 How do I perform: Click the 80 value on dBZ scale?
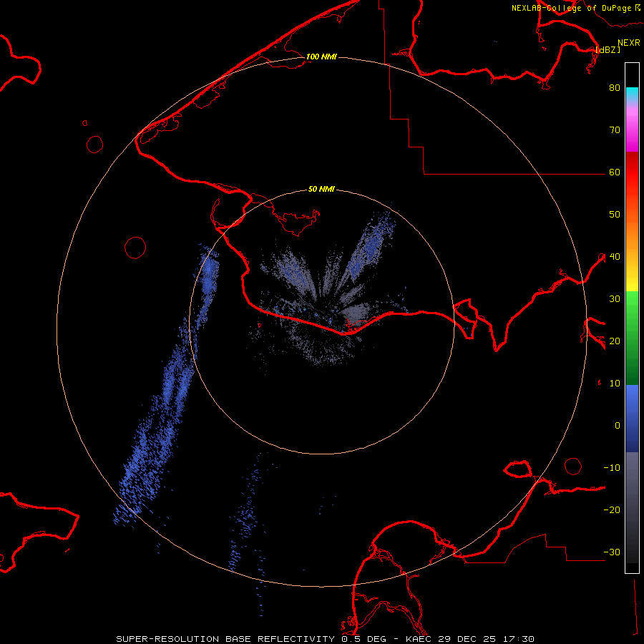click(x=615, y=88)
